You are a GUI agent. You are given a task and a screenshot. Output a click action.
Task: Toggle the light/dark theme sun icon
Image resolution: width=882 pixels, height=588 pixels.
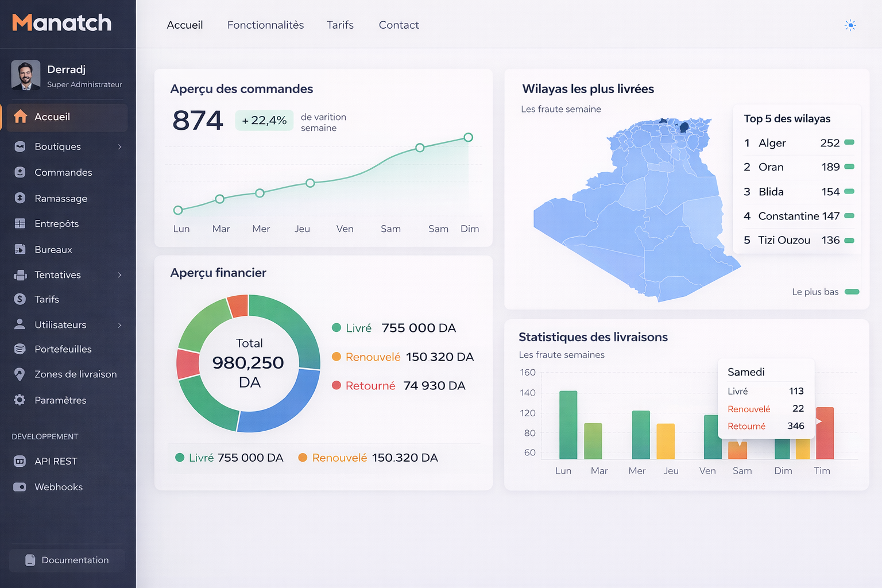click(850, 25)
